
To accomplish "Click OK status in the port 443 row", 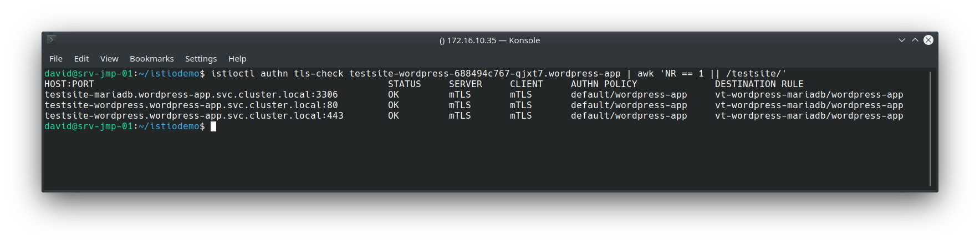I will pyautogui.click(x=394, y=116).
